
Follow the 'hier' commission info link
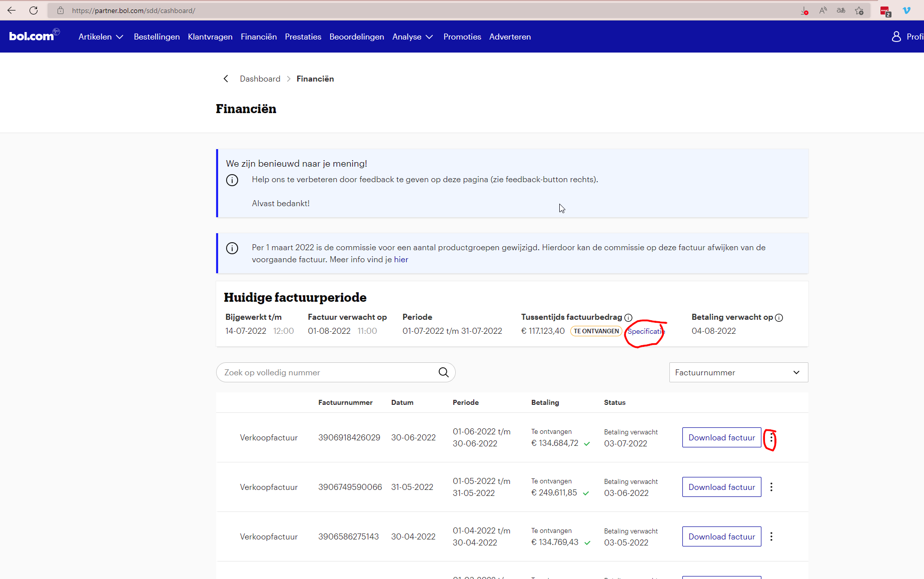pos(401,259)
